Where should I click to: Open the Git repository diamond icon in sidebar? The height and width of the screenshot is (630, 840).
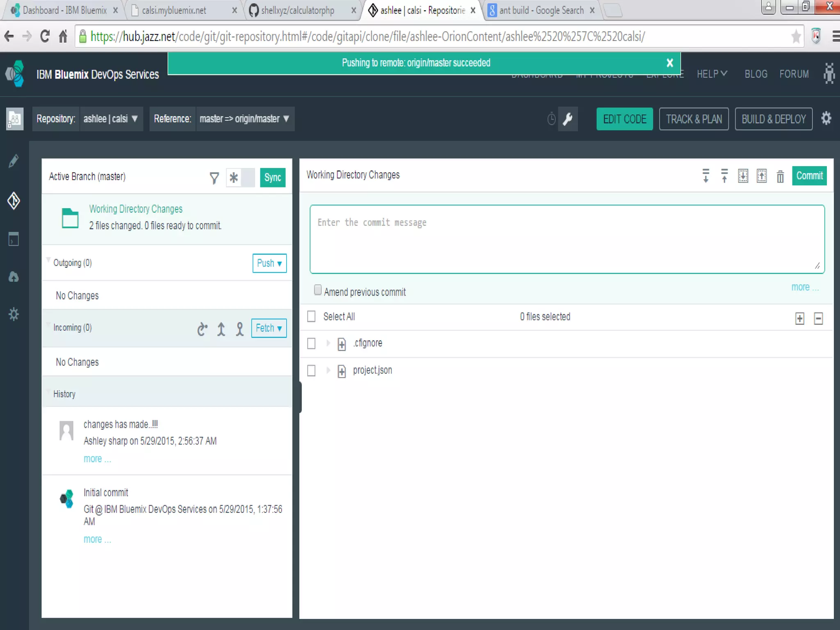click(14, 201)
